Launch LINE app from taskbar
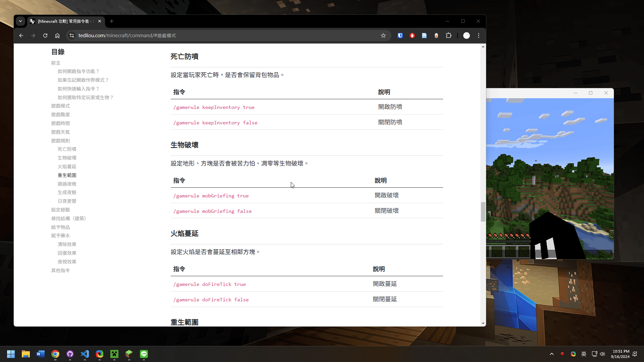The width and height of the screenshot is (644, 362). [x=144, y=354]
